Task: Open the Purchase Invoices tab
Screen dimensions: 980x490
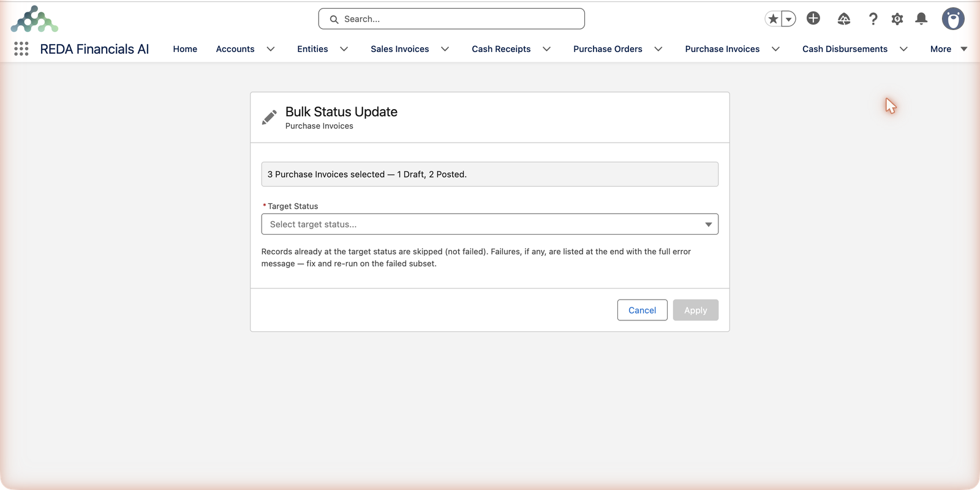Action: pyautogui.click(x=722, y=49)
